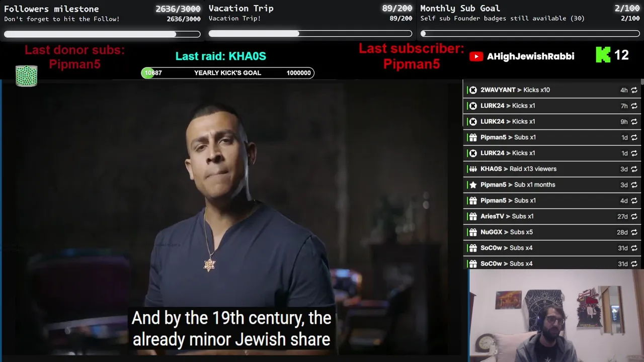Replay the Pipman5 Subs x1 4d alert
The height and width of the screenshot is (362, 644).
(634, 201)
